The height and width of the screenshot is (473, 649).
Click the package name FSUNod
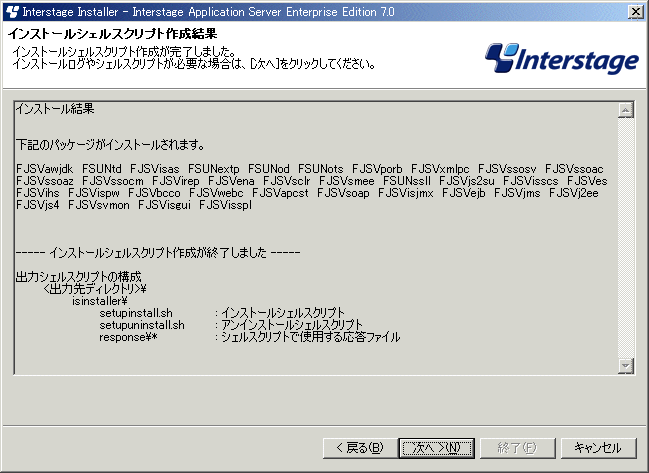pos(269,169)
